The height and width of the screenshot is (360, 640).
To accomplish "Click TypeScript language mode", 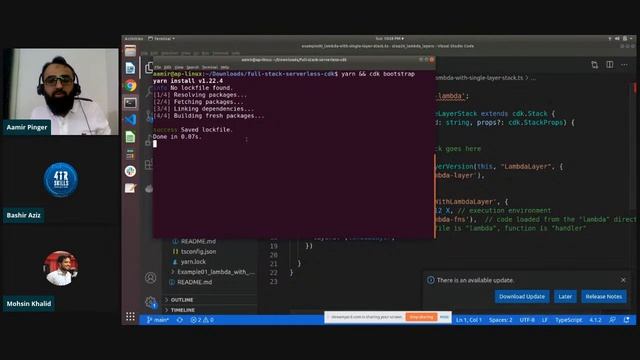I will pos(569,320).
